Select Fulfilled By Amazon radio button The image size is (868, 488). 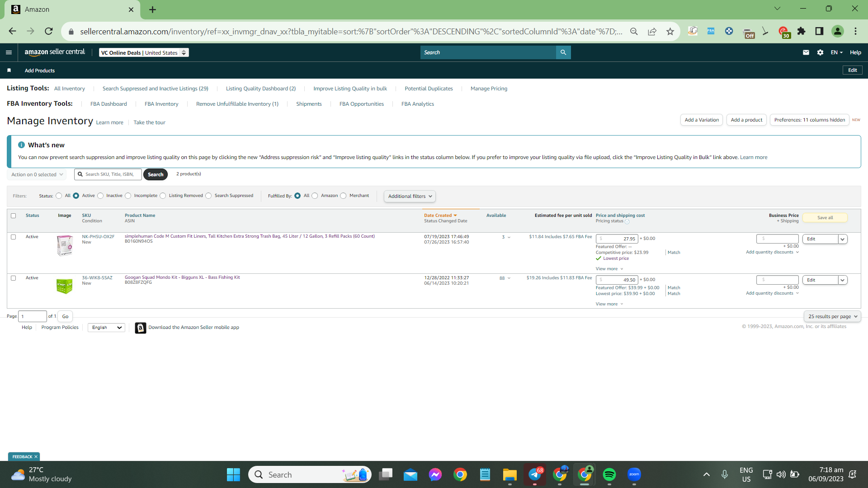[x=315, y=196]
